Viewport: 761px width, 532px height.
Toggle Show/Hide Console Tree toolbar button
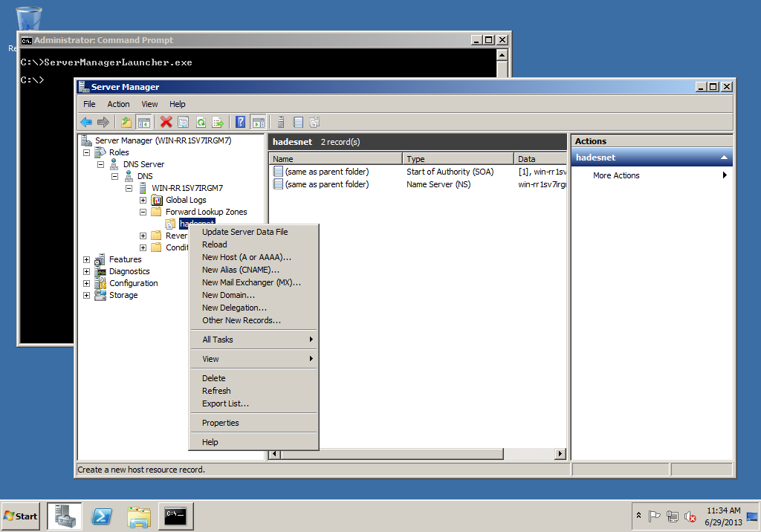pyautogui.click(x=144, y=123)
